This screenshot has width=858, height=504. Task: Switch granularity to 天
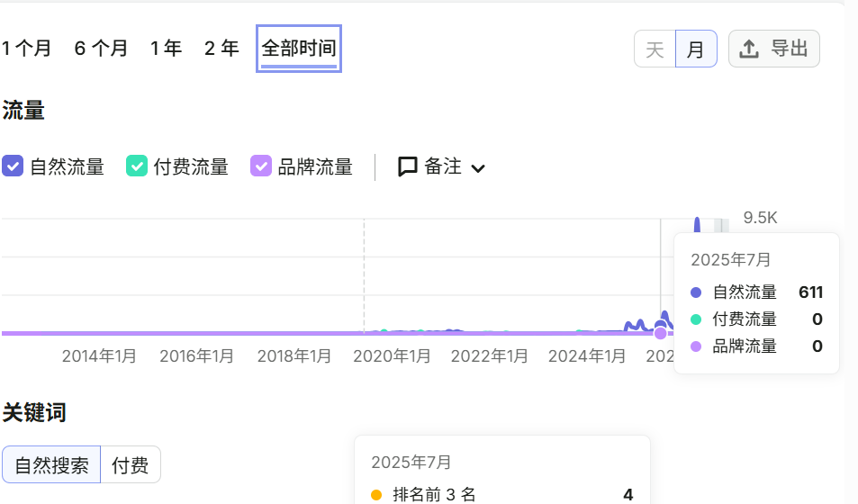[655, 49]
